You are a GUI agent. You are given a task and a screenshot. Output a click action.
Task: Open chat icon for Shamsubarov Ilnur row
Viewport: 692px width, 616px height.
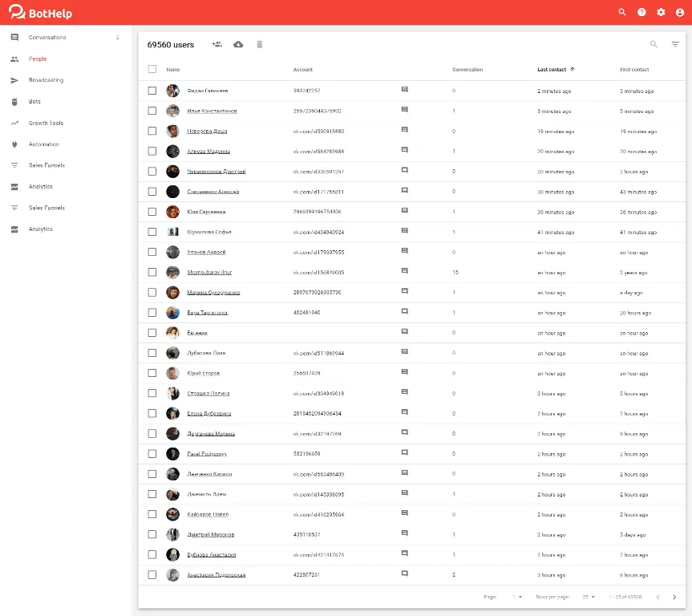coord(404,271)
